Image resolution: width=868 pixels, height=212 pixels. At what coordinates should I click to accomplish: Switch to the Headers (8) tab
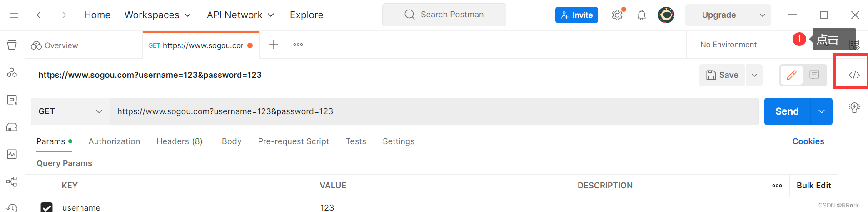tap(180, 141)
